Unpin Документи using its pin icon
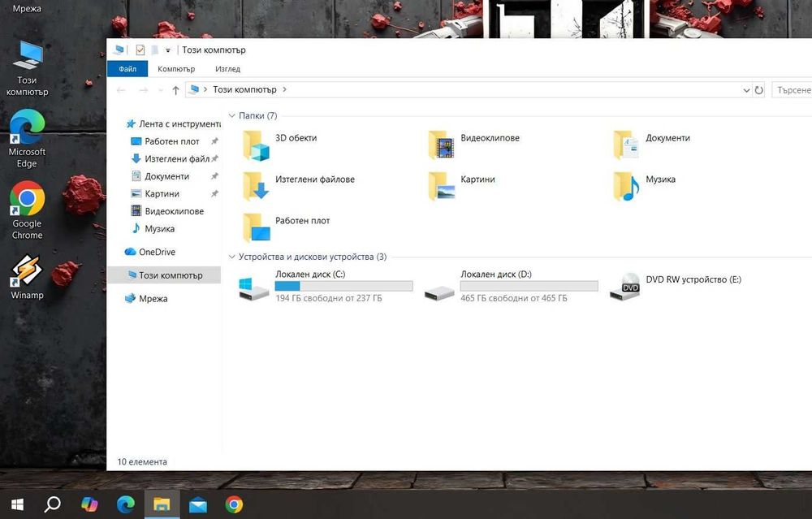The image size is (812, 519). tap(214, 176)
